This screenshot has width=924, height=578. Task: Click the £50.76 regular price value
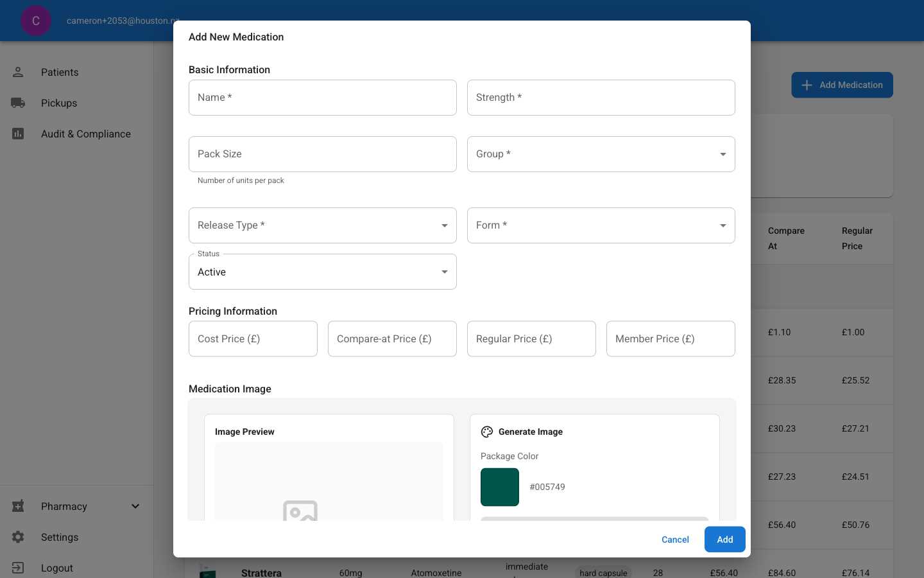point(855,525)
